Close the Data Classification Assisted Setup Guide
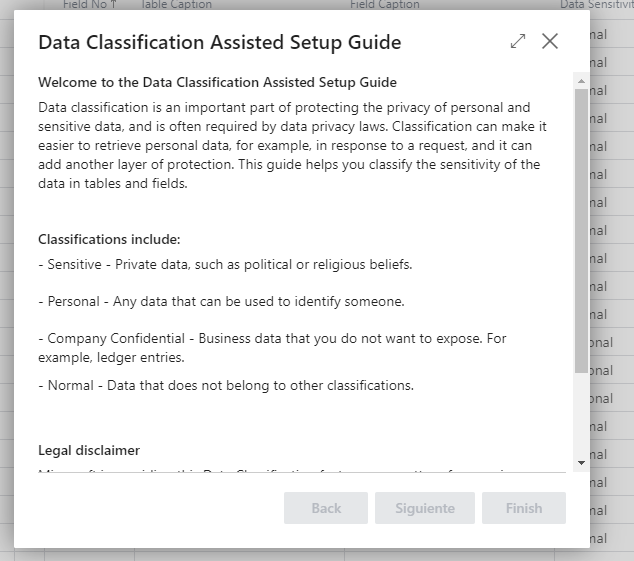The width and height of the screenshot is (634, 561). [550, 41]
